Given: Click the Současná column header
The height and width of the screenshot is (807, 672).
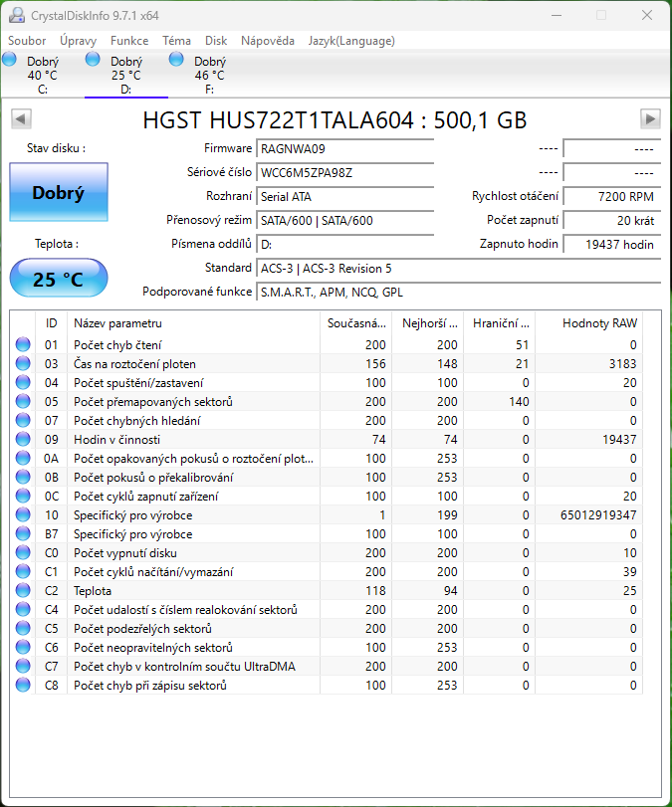Looking at the screenshot, I should pyautogui.click(x=355, y=323).
